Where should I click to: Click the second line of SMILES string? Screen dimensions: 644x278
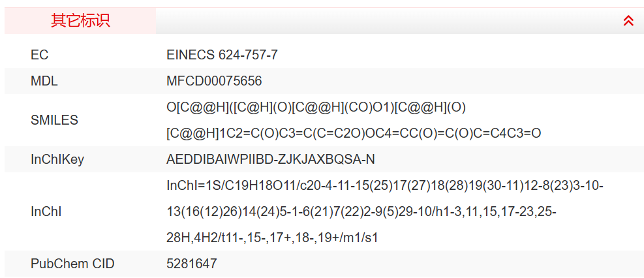(x=354, y=133)
